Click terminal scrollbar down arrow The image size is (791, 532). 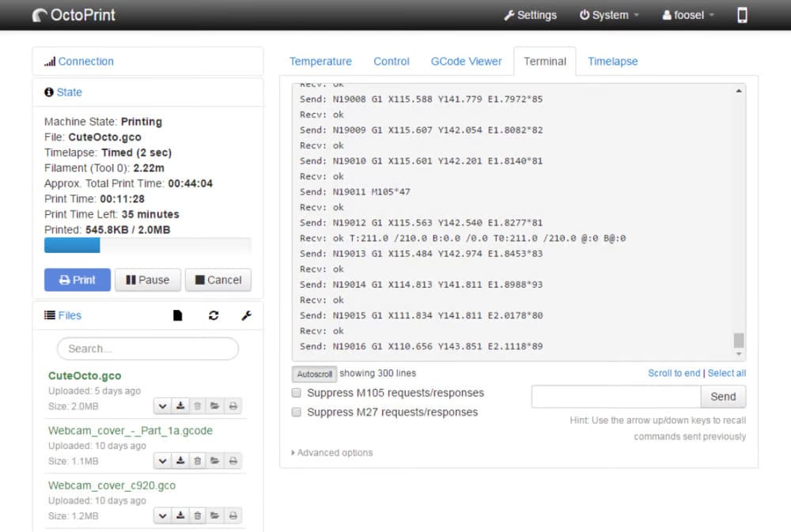(739, 354)
